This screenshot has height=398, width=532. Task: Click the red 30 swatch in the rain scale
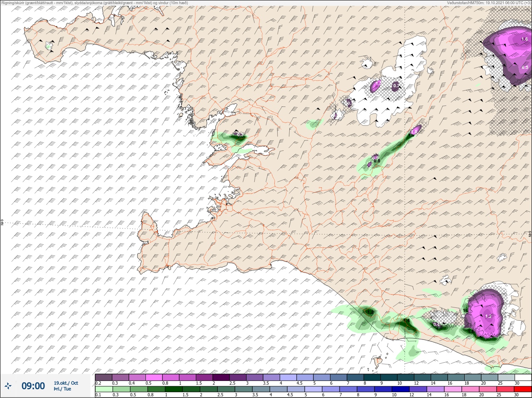click(523, 389)
